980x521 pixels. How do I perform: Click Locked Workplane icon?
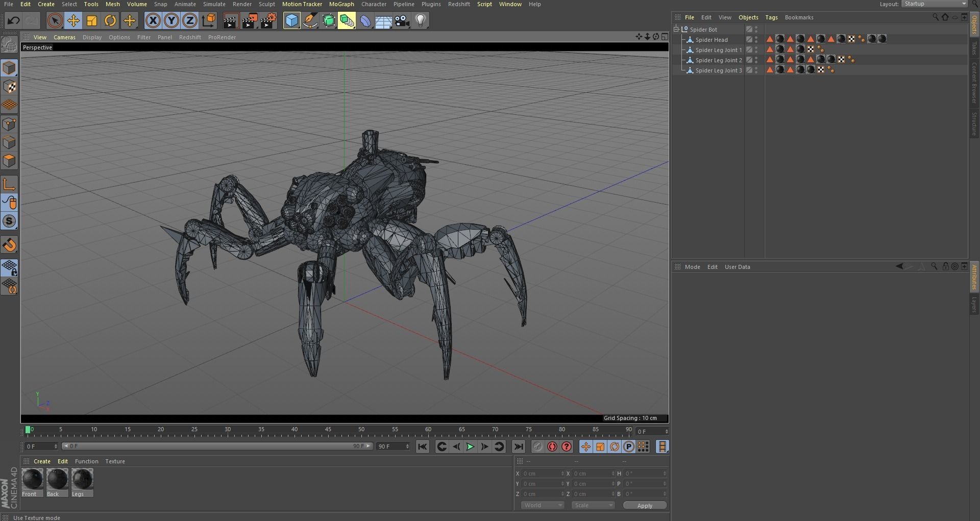(9, 268)
